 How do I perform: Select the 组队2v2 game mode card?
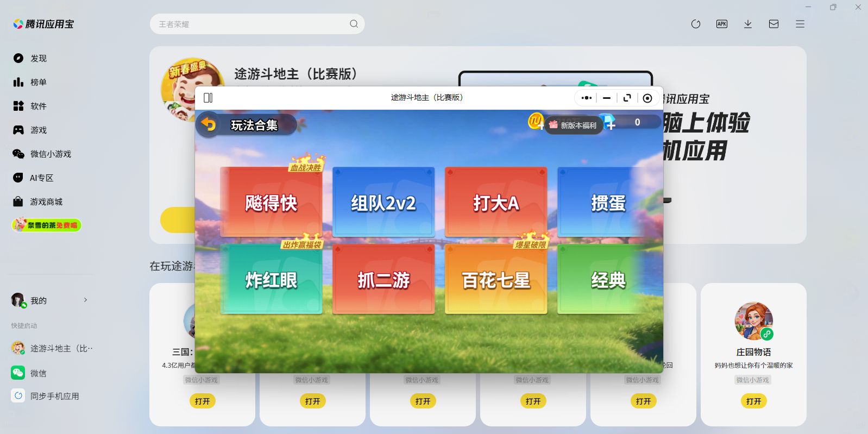[383, 202]
